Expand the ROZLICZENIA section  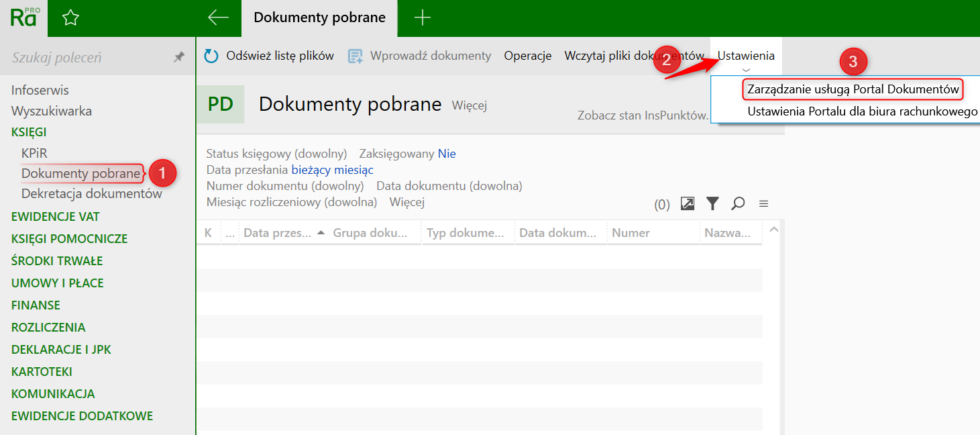48,328
